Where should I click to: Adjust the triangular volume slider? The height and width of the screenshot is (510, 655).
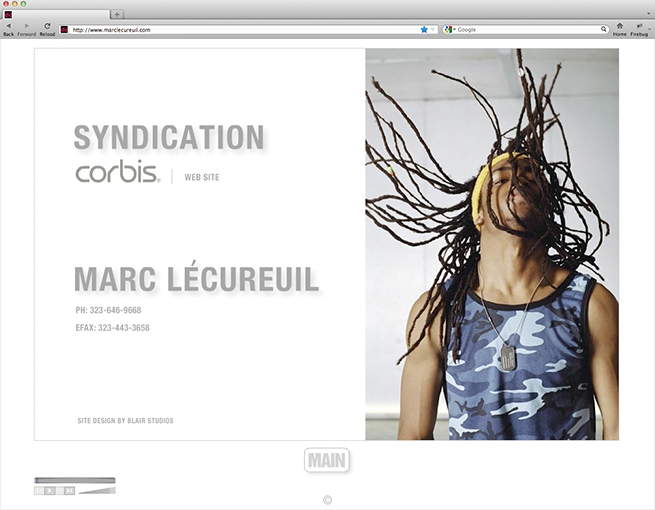pos(97,490)
